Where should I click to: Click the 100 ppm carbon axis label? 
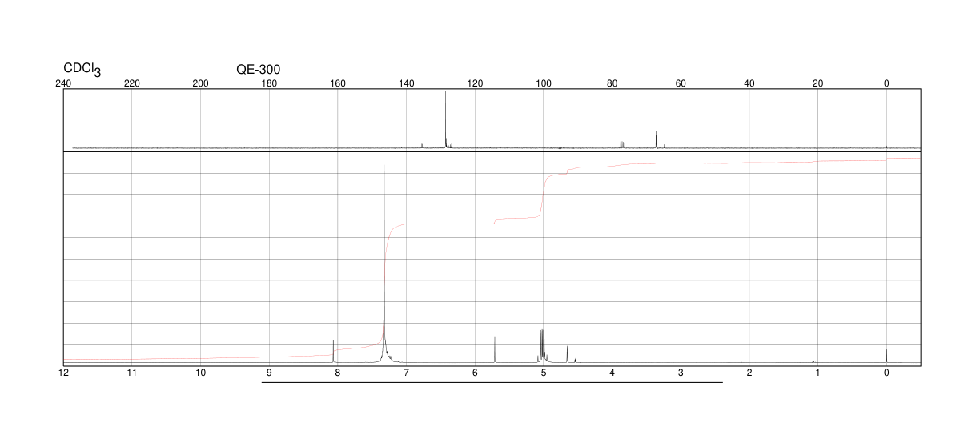(x=544, y=83)
